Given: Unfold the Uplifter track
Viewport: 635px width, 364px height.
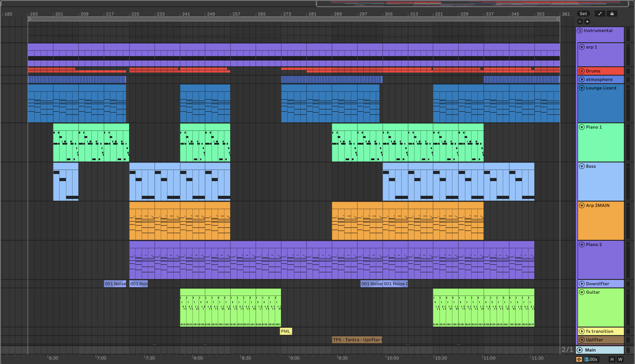Looking at the screenshot, I should coord(582,340).
